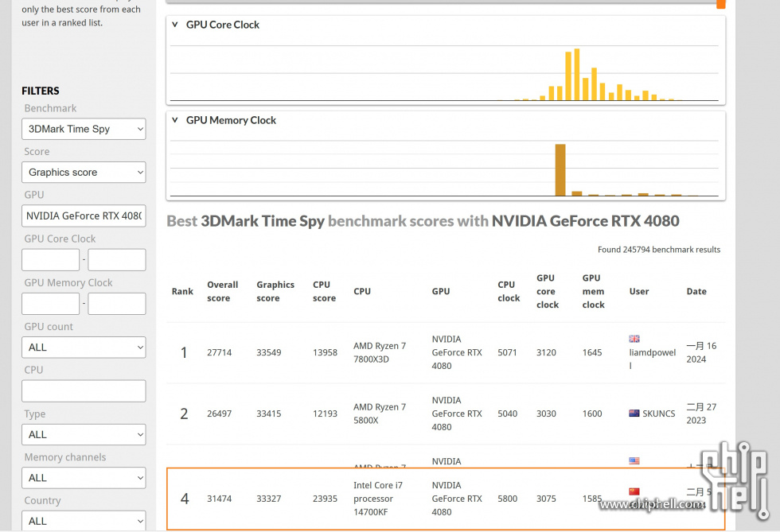780x532 pixels.
Task: Click the GPU filter field with NVIDIA GeForce RTX 4080
Action: (84, 216)
